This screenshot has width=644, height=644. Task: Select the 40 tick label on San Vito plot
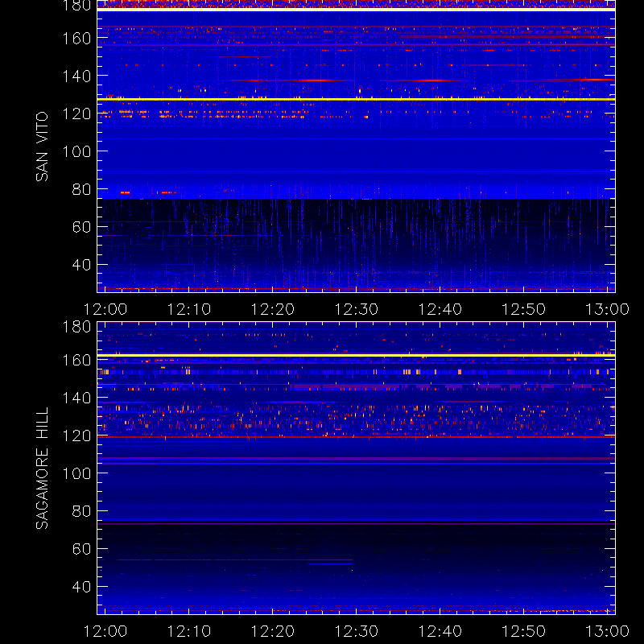(81, 265)
